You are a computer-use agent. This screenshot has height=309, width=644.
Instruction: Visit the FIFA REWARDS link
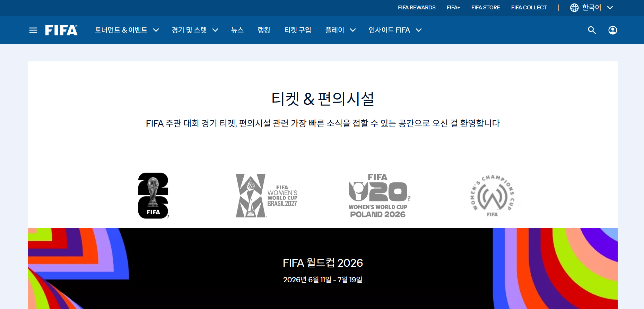(x=417, y=8)
